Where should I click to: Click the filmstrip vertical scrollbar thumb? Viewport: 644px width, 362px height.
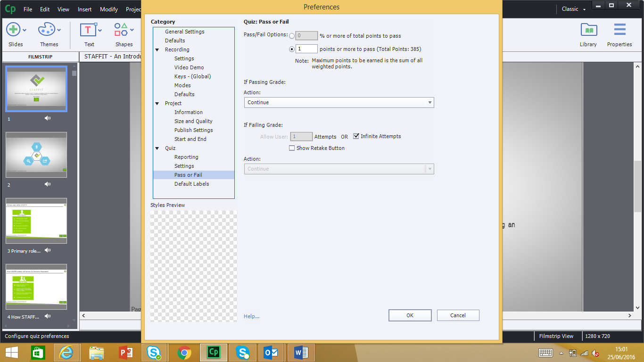click(74, 73)
